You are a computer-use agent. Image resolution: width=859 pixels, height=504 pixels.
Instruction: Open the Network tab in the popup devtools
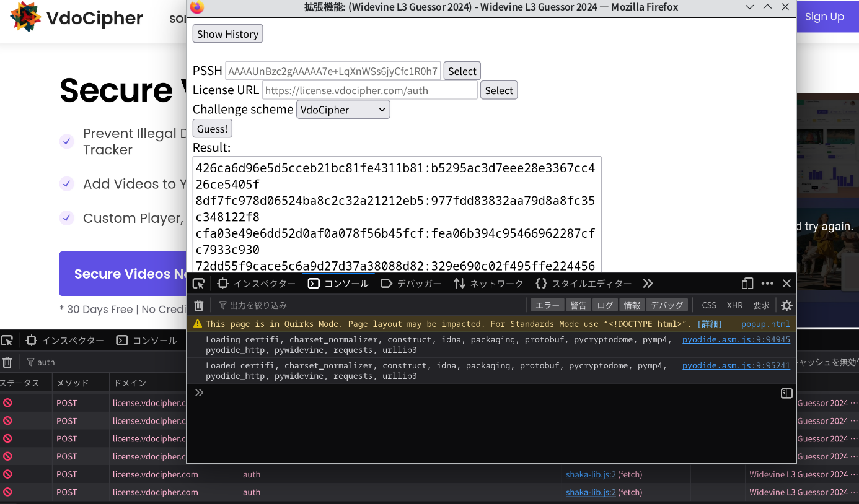(488, 284)
